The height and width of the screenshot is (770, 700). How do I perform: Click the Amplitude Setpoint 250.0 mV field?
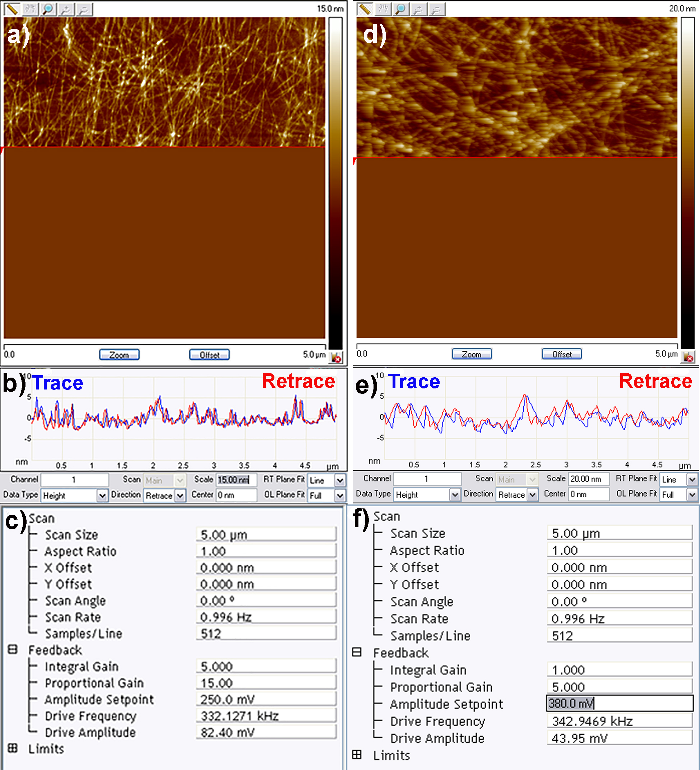coord(266,699)
